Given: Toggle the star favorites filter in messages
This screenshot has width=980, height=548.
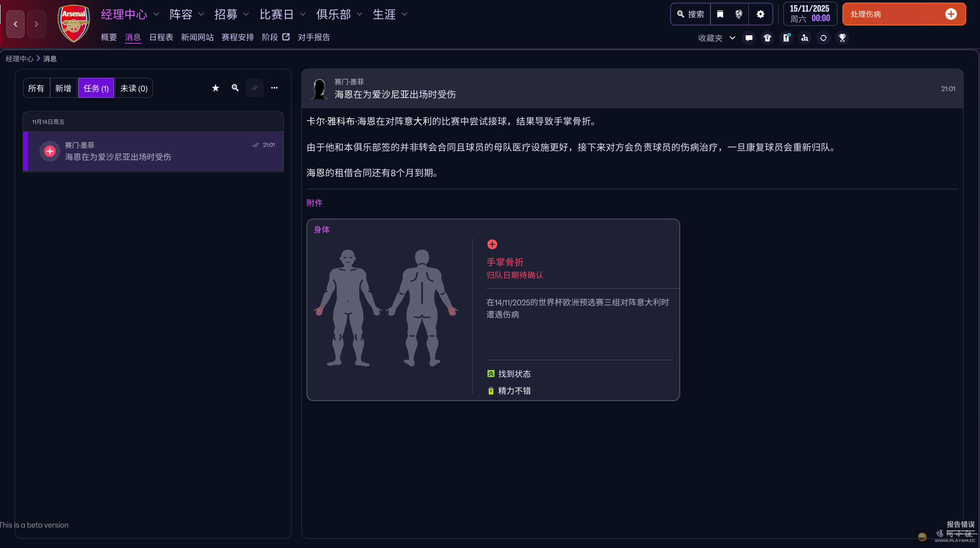Looking at the screenshot, I should (x=215, y=87).
